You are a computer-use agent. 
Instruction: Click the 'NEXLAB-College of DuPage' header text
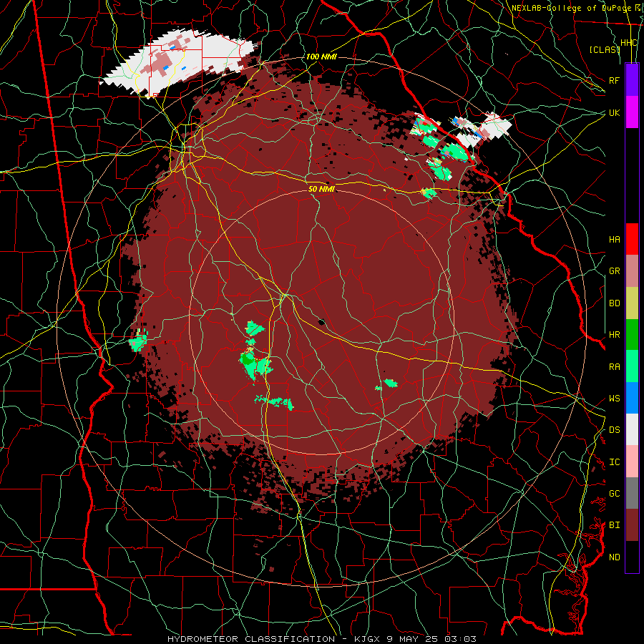572,8
